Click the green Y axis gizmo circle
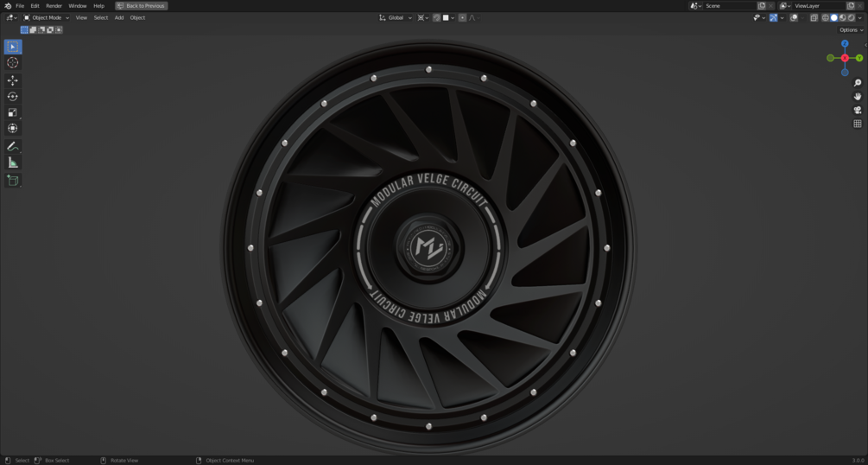The image size is (868, 465). (859, 58)
